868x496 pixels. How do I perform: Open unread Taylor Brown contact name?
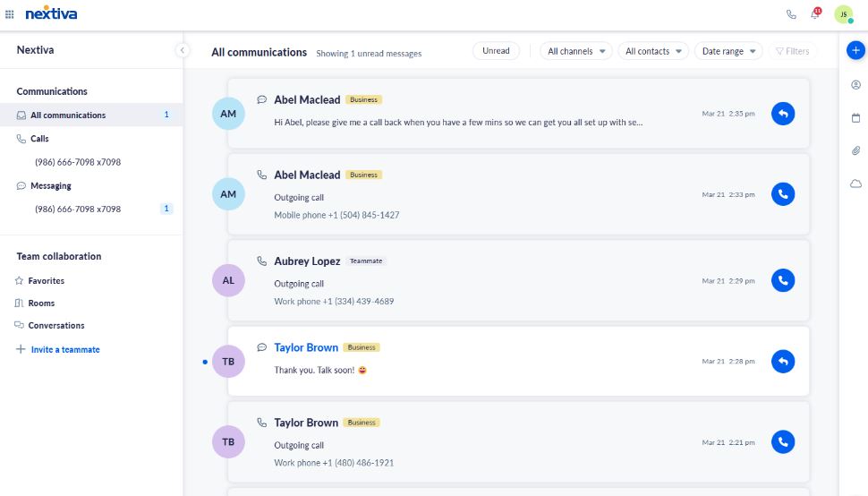306,347
